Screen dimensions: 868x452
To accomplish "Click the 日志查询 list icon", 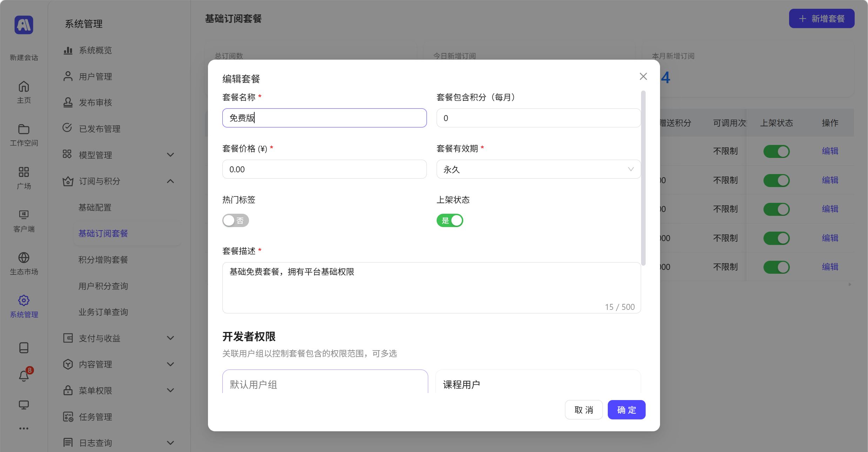I will 68,443.
